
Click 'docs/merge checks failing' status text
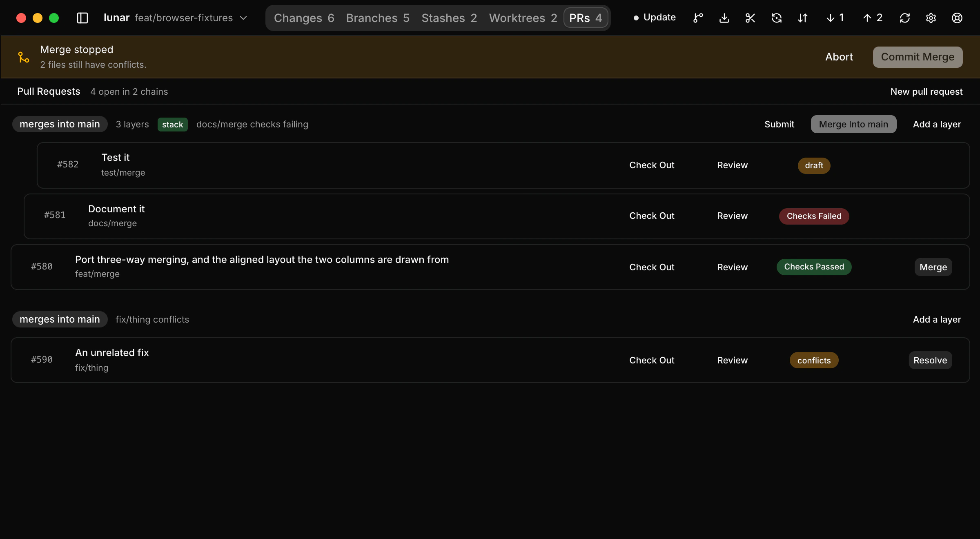(252, 124)
